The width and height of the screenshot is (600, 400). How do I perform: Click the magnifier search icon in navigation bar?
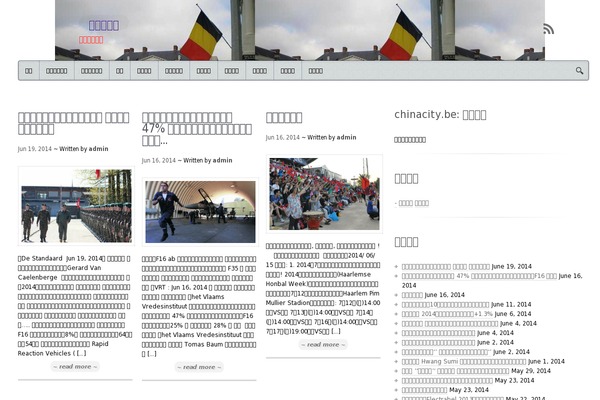(579, 71)
